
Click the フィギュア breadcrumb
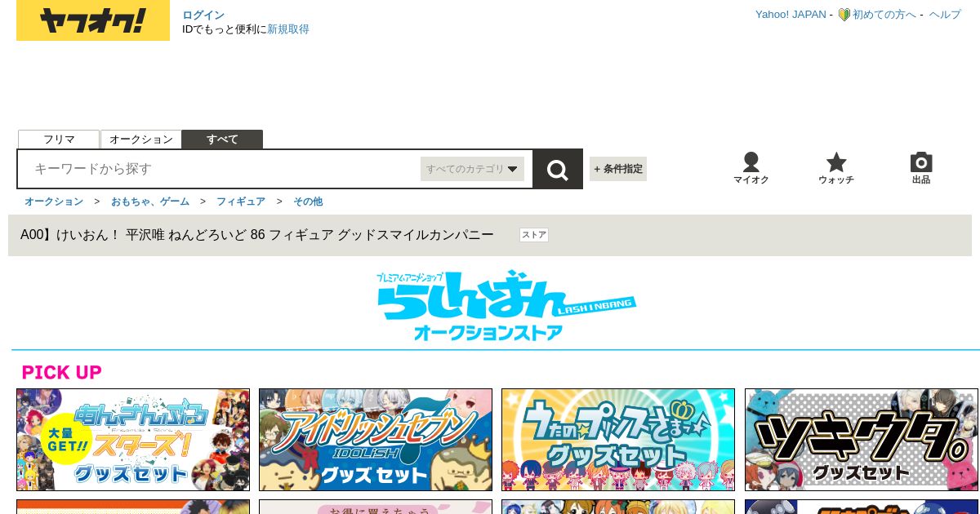point(241,202)
